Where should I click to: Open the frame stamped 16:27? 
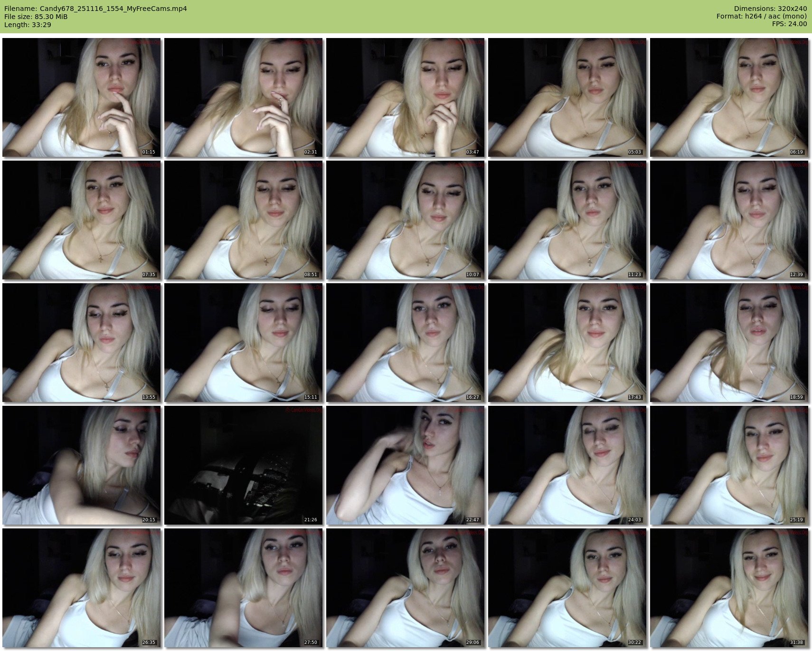[406, 343]
